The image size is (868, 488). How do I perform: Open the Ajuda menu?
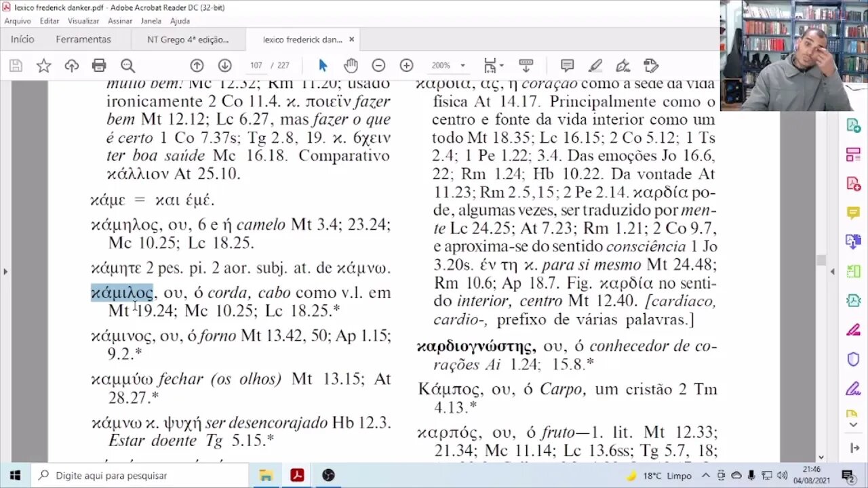pyautogui.click(x=180, y=21)
